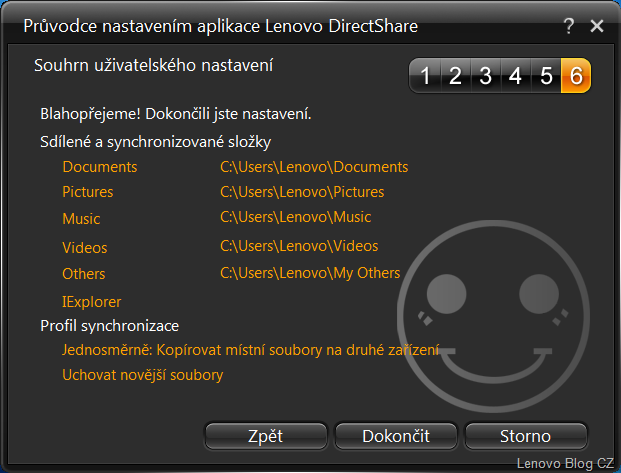
Task: Click the Uchovat novější soubory setting
Action: coord(143,375)
